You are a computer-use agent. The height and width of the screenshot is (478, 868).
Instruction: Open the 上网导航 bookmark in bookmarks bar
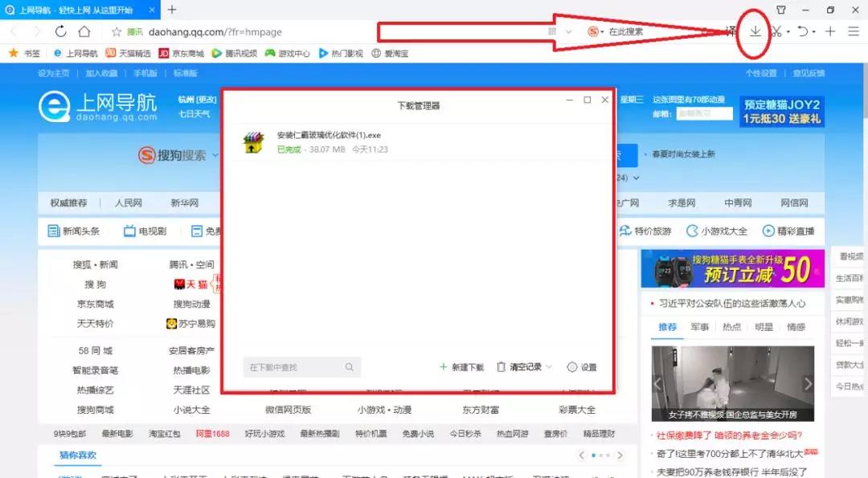(76, 54)
